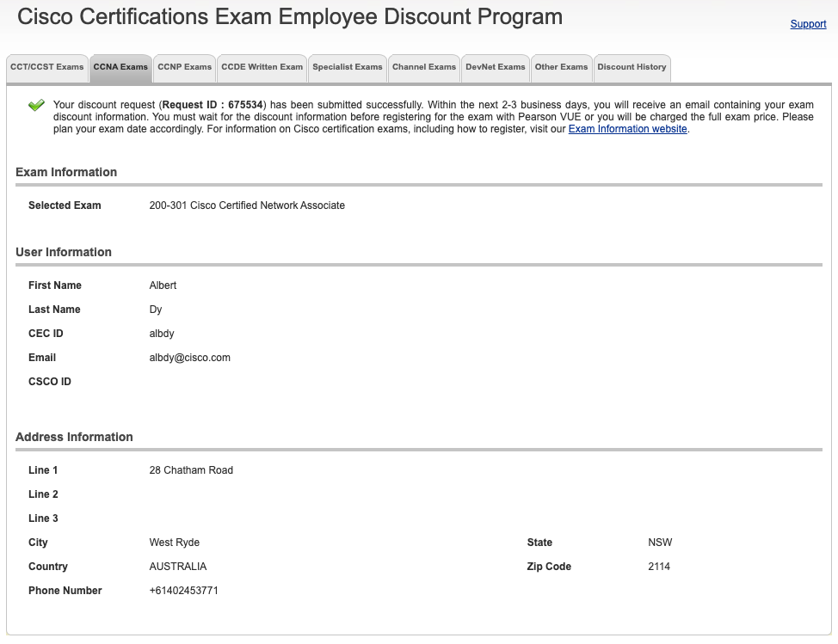Click the Zip Code value 2114
The image size is (838, 644).
pos(659,567)
